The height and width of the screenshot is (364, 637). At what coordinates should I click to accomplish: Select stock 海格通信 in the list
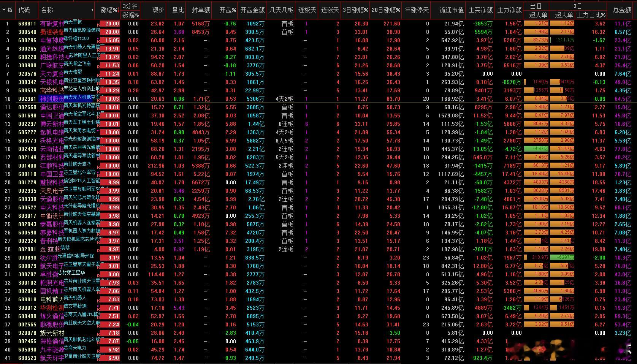pyautogui.click(x=52, y=341)
